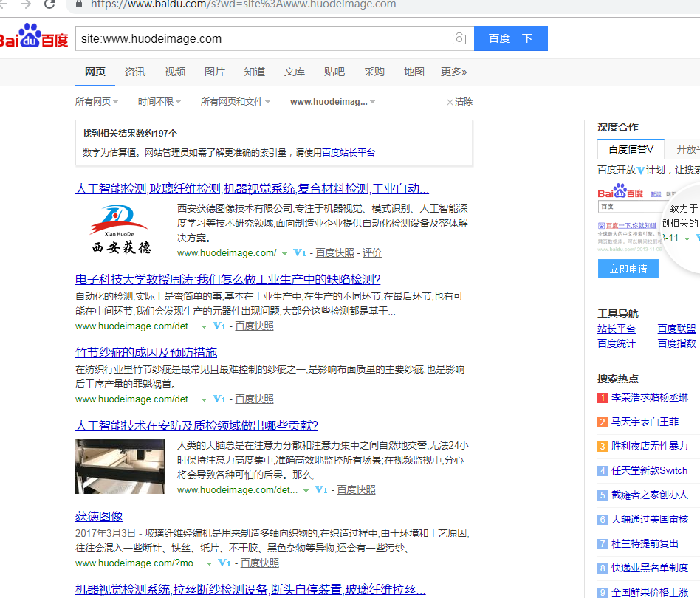Open the URL arrow under the 人工智能技术 result
This screenshot has height=598, width=700.
coord(306,490)
